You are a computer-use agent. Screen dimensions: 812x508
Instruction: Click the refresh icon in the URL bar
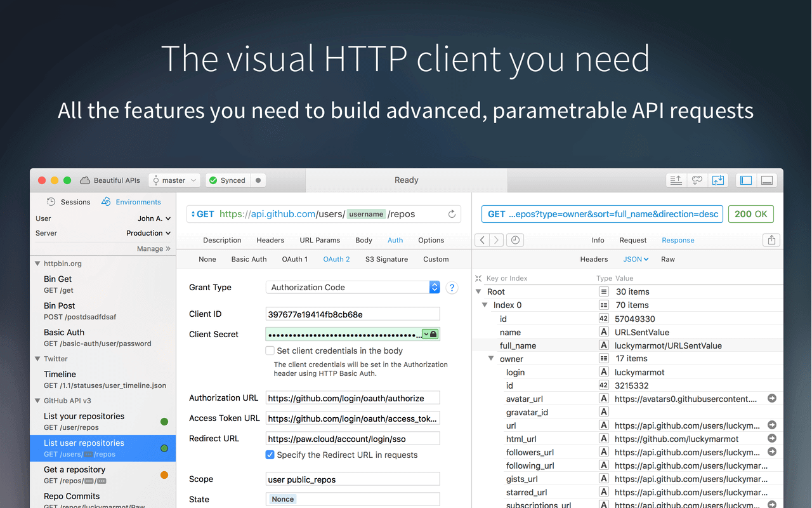pos(452,214)
